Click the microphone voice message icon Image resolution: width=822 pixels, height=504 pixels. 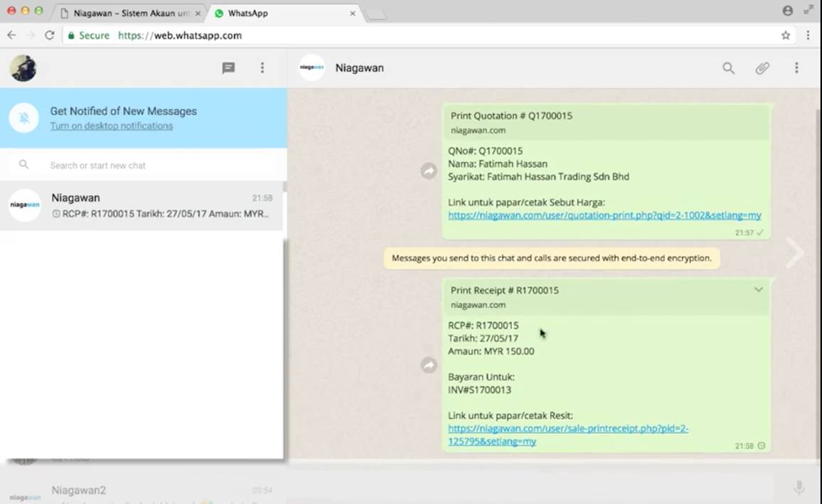pyautogui.click(x=799, y=488)
